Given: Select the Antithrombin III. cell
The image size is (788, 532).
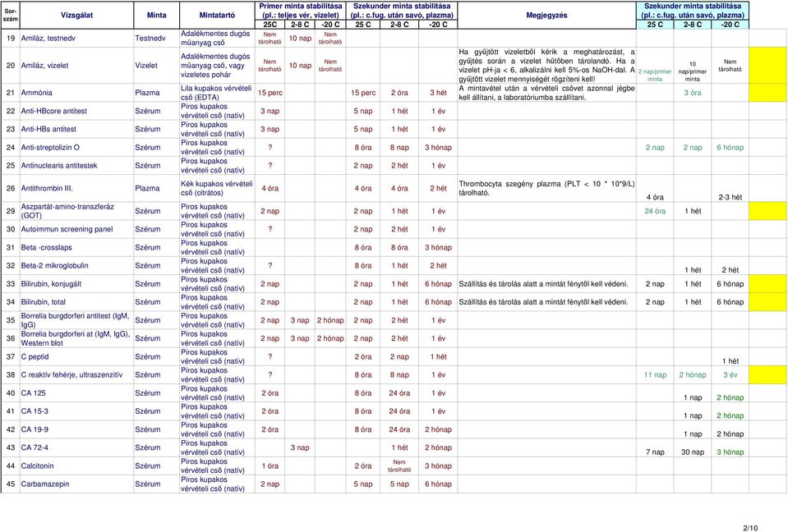Looking at the screenshot, I should pyautogui.click(x=77, y=188).
